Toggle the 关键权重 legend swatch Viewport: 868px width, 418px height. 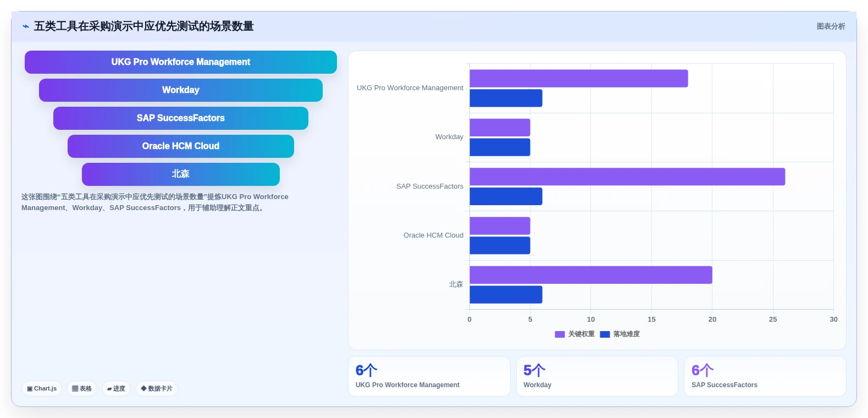[x=560, y=334]
